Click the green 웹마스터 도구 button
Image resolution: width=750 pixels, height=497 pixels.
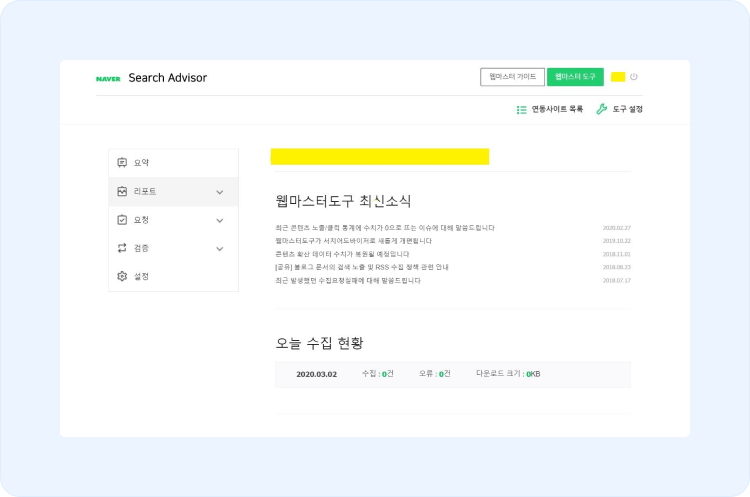tap(575, 77)
